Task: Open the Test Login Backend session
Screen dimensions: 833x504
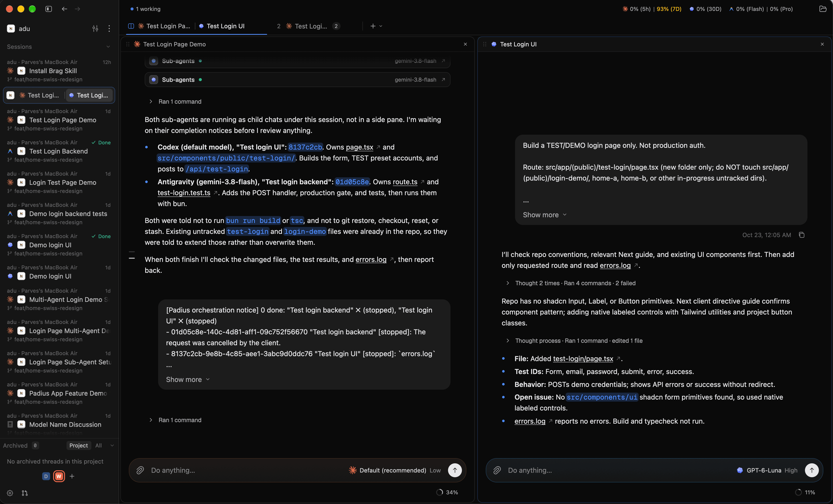Action: click(x=59, y=151)
